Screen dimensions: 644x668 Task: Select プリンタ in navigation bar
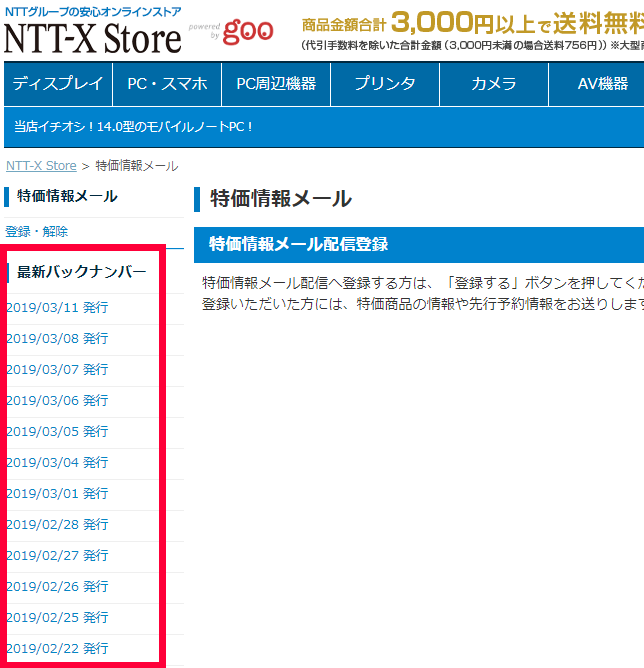[384, 84]
